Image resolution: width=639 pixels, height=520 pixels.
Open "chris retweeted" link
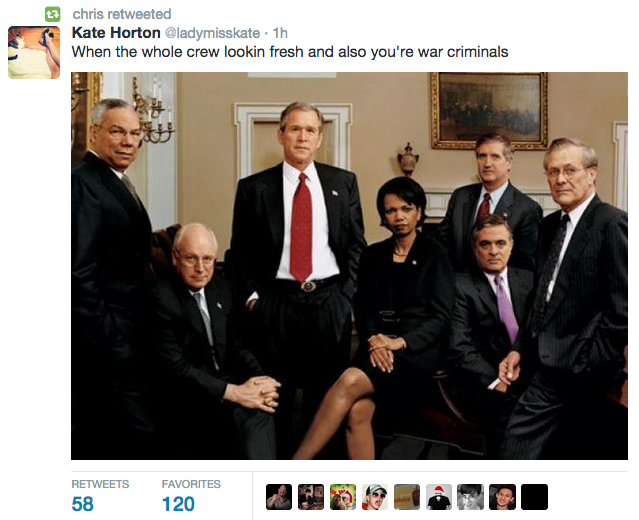coord(122,14)
